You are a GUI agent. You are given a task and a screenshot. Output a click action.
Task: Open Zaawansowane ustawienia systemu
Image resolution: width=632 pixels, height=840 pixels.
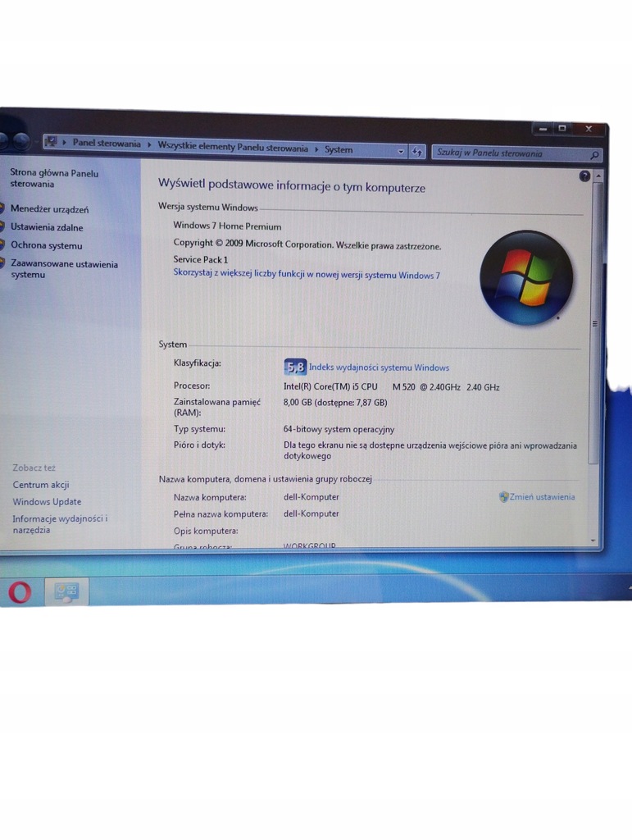pos(64,269)
